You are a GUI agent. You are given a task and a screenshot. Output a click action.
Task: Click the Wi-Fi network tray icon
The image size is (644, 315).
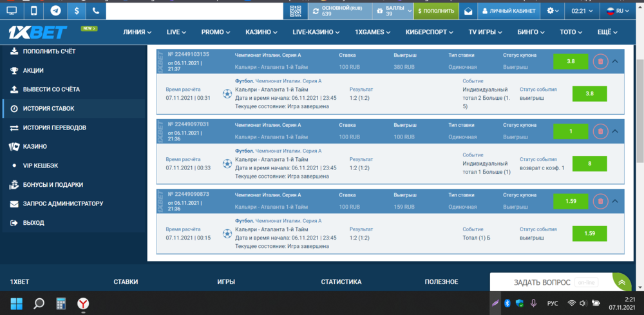(571, 303)
